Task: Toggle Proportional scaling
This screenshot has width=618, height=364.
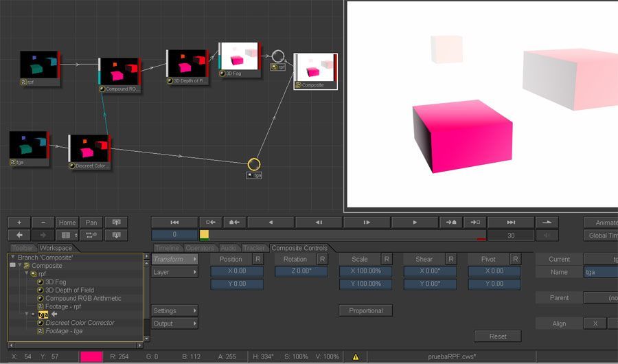Action: point(366,310)
